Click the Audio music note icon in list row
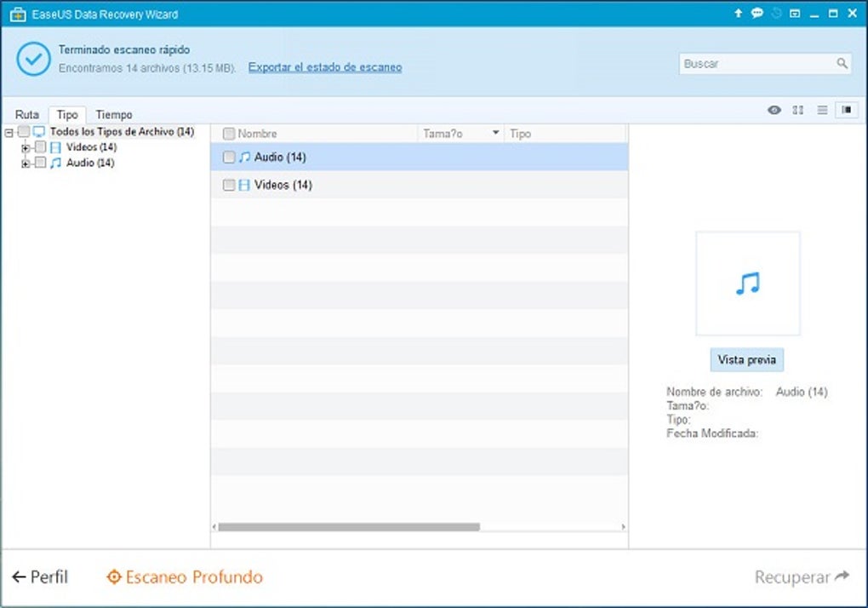This screenshot has height=608, width=868. [x=245, y=158]
